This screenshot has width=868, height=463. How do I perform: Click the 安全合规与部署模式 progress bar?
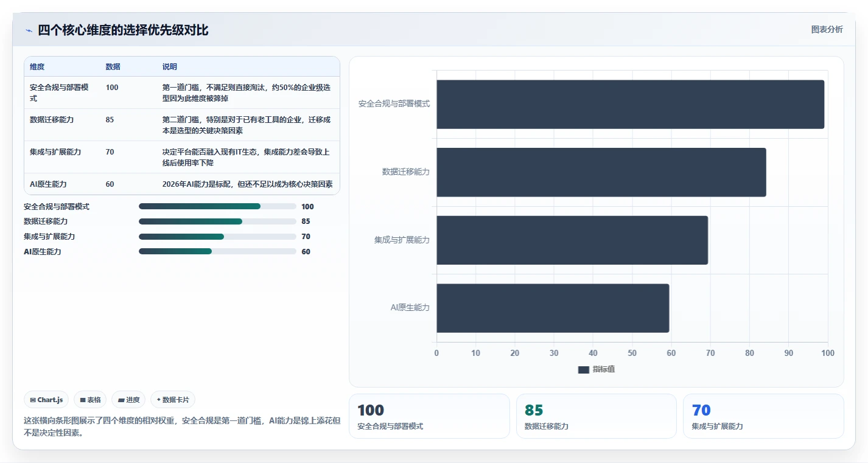pos(217,206)
